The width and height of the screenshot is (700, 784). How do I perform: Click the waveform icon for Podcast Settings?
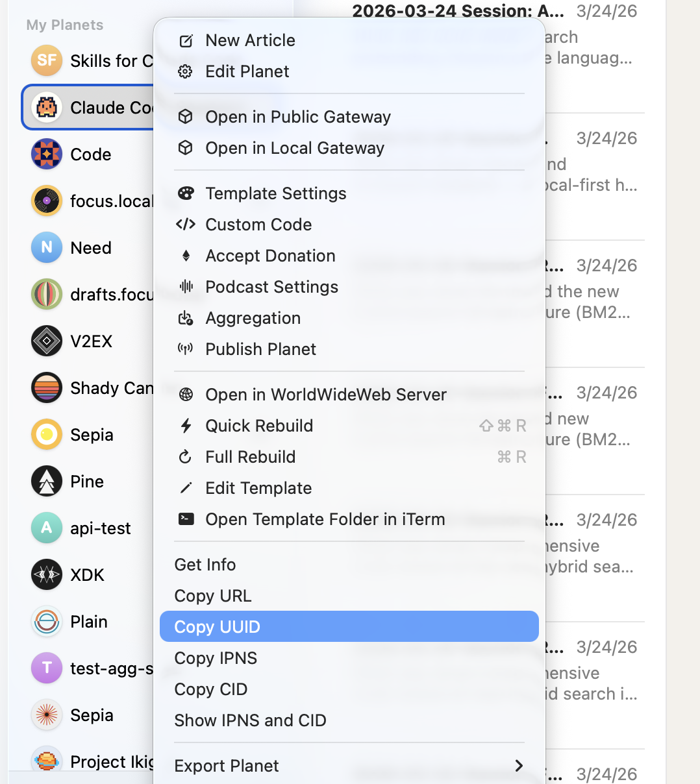186,287
